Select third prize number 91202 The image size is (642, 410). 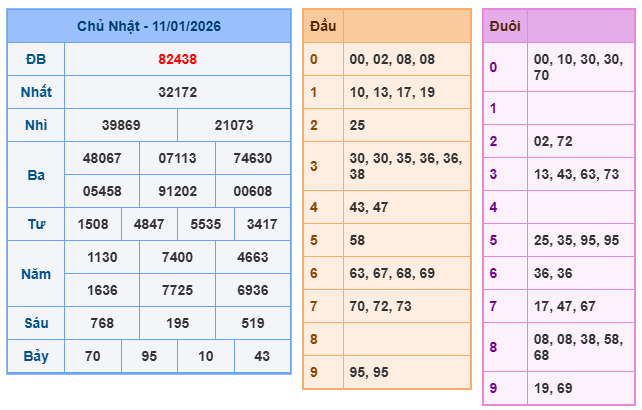point(177,191)
